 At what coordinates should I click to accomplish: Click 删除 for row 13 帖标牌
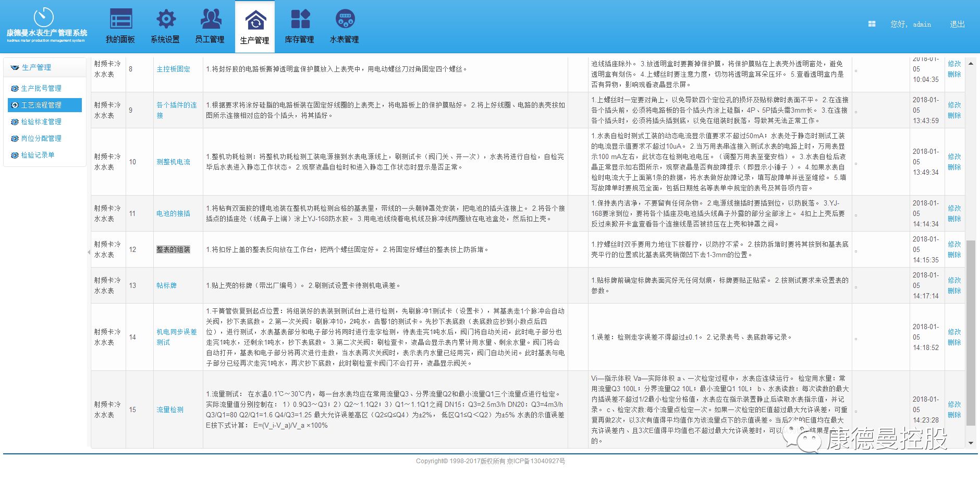click(954, 291)
